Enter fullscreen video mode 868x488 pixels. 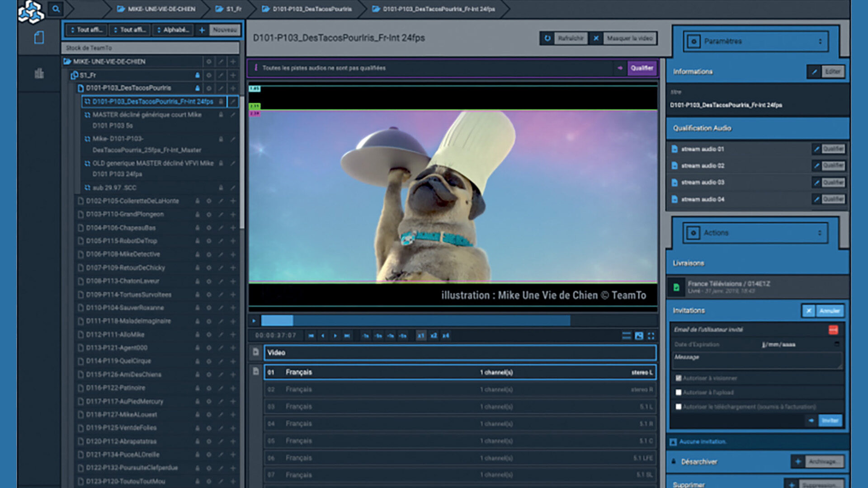651,336
